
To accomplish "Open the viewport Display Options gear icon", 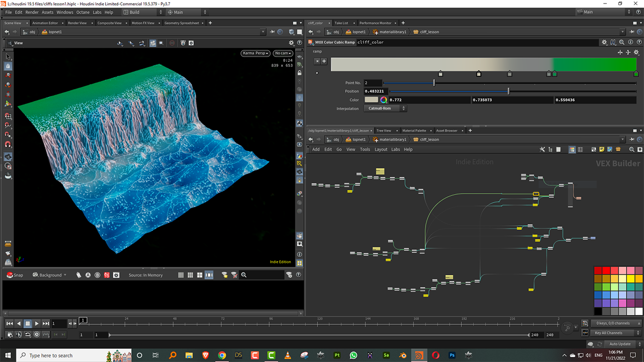I will click(191, 43).
